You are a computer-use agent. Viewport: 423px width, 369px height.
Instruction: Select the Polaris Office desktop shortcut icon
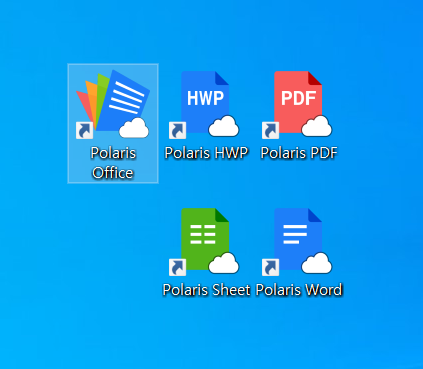click(113, 104)
